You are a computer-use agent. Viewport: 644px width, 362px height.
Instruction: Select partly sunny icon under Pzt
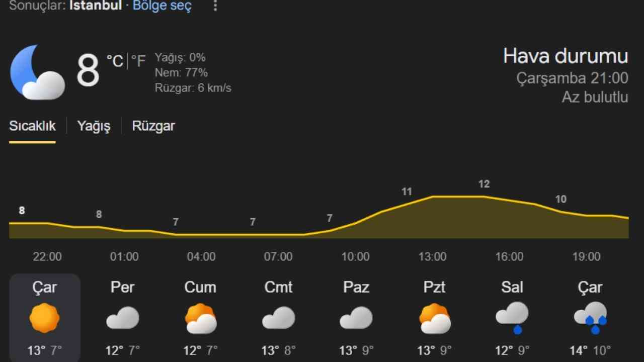pyautogui.click(x=434, y=319)
